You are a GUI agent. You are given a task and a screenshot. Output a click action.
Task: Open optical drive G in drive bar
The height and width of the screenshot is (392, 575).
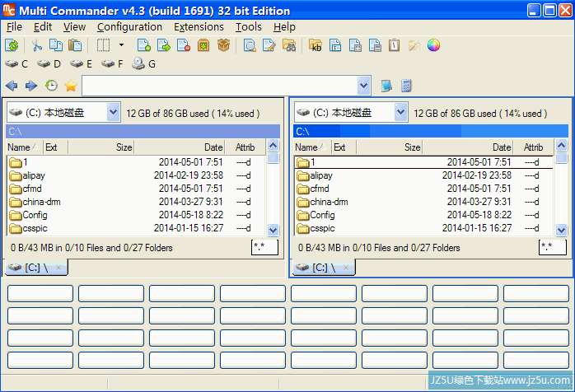(x=143, y=64)
